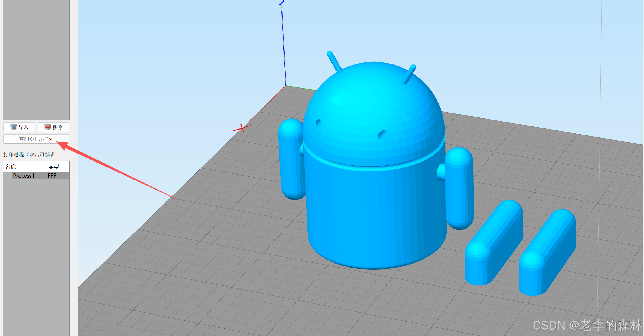Click the Remove (移除) model button

pyautogui.click(x=53, y=127)
